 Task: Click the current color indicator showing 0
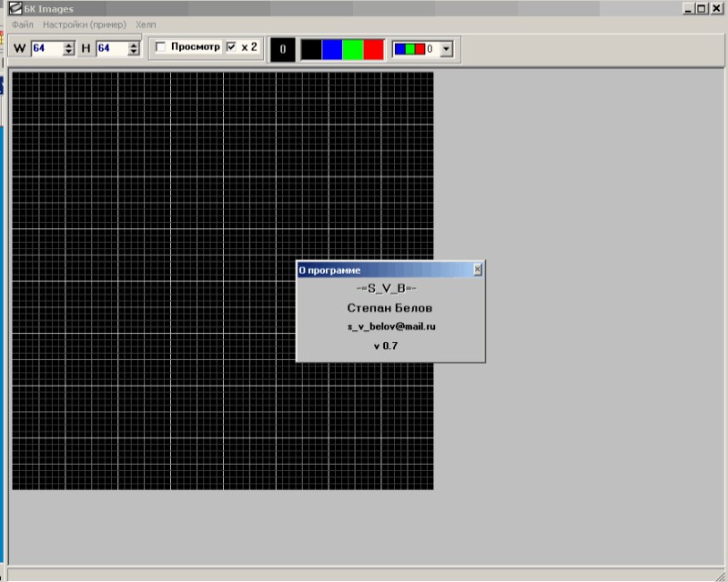282,49
